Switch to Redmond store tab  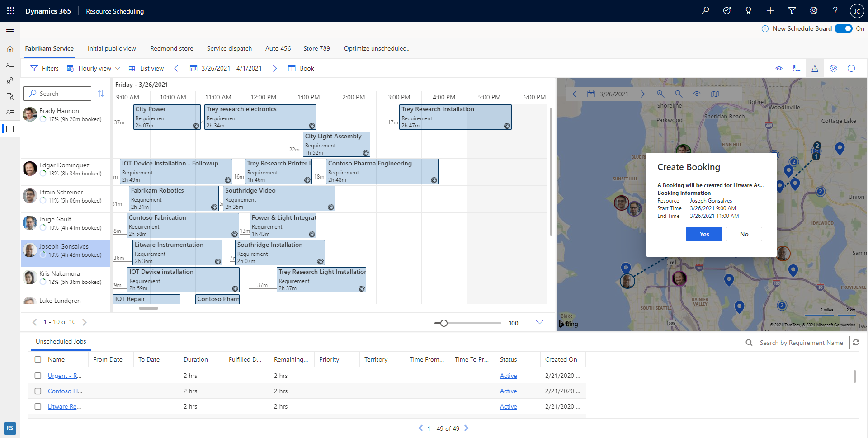(x=172, y=48)
